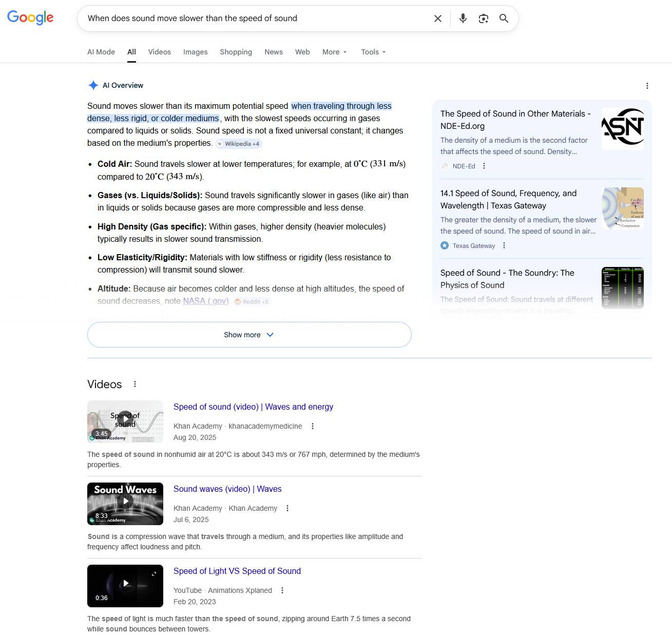This screenshot has width=672, height=635.
Task: Open AI Overview three-dot options menu
Action: point(647,86)
